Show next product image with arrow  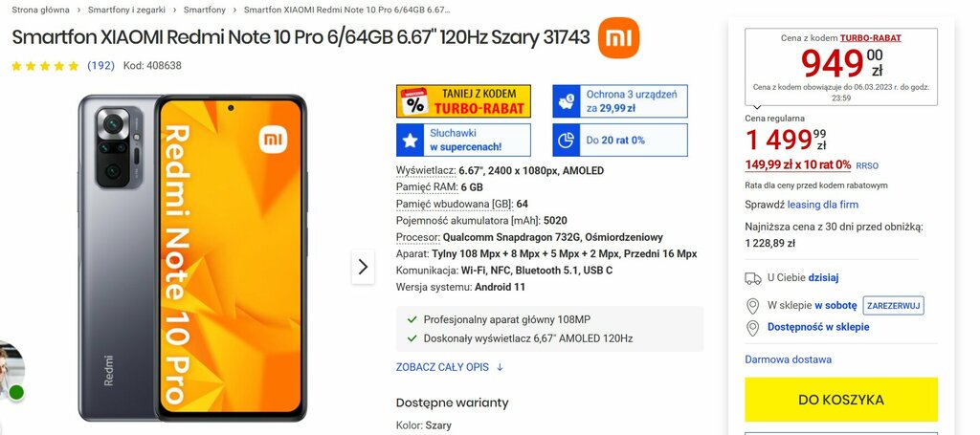363,267
